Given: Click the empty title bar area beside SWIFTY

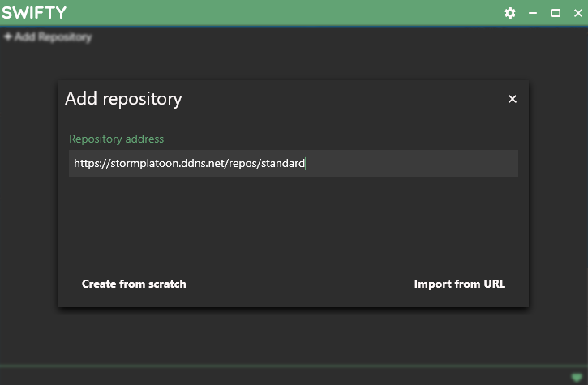Looking at the screenshot, I should coord(284,13).
